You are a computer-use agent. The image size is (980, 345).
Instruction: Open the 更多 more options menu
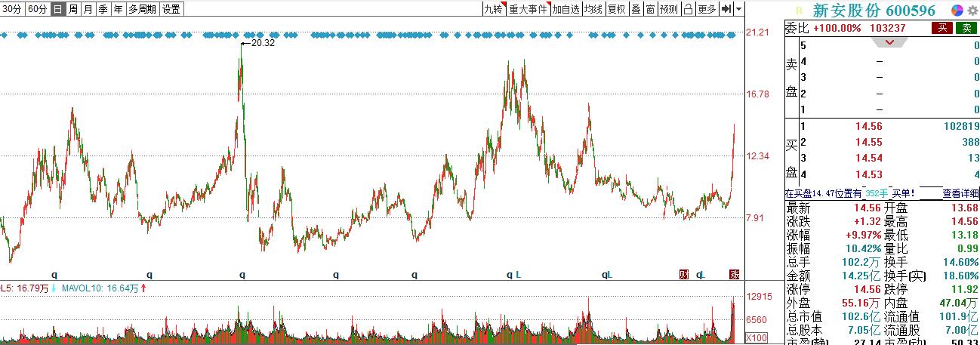[707, 9]
